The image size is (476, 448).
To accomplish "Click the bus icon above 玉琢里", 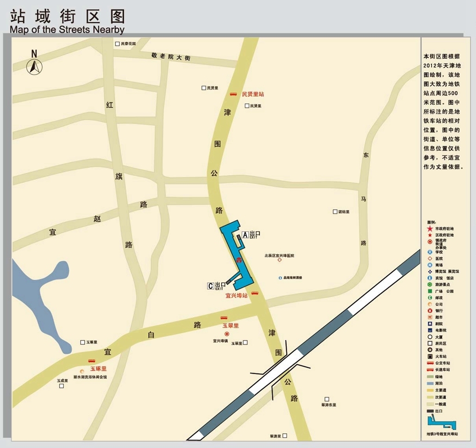I will point(92,361).
